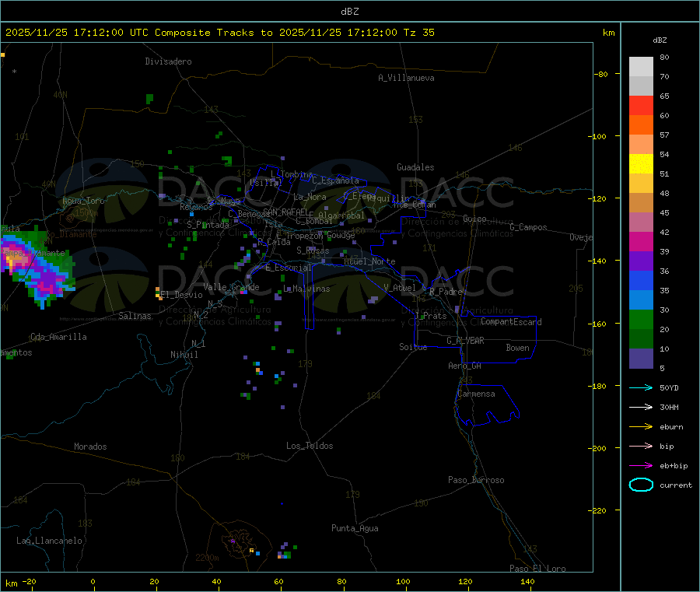The height and width of the screenshot is (592, 700).
Task: Click the 'El_Desvio' place label
Action: pyautogui.click(x=181, y=295)
